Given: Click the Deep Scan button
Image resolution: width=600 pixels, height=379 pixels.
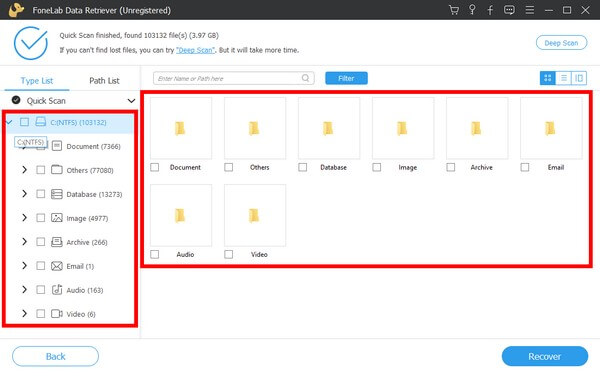Looking at the screenshot, I should (561, 43).
